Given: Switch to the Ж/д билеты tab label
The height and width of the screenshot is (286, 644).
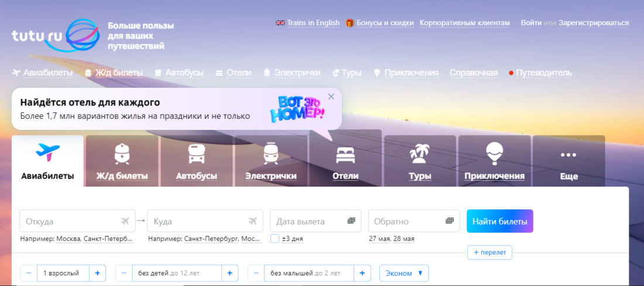Looking at the screenshot, I should [x=122, y=177].
